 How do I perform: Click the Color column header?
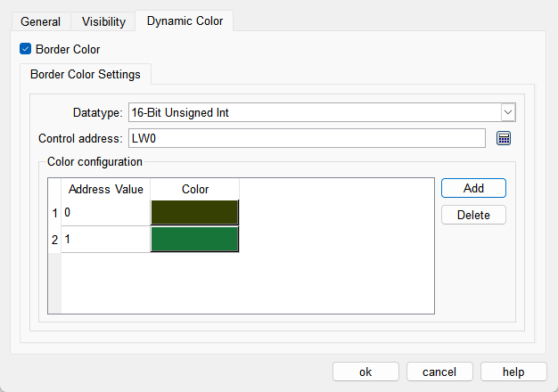[194, 189]
